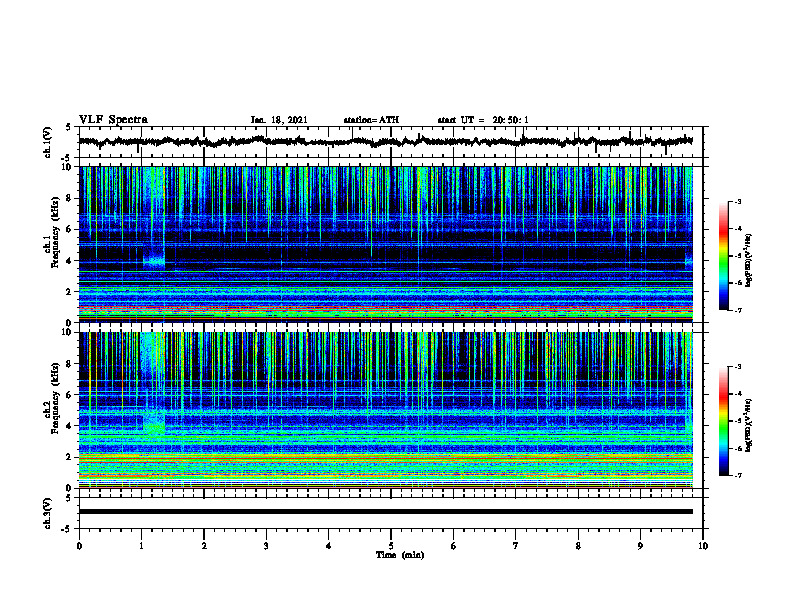Select ch.2 colorbar "log(PSD)(V²/Hz)" label
The width and height of the screenshot is (792, 612).
[749, 425]
